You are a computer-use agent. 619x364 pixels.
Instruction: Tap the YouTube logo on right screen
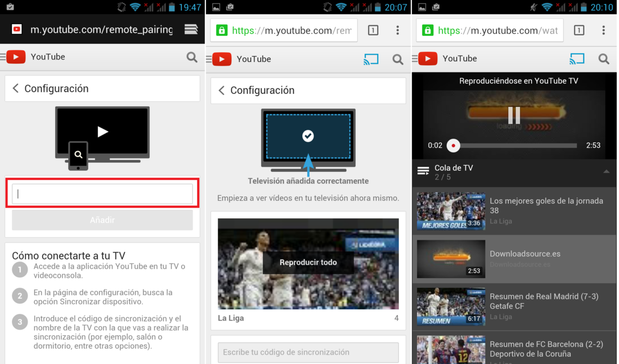428,59
